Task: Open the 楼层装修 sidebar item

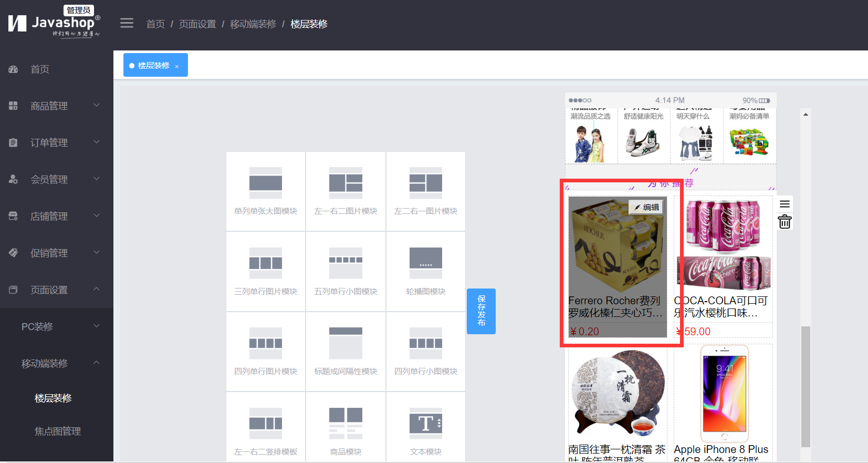Action: [53, 398]
